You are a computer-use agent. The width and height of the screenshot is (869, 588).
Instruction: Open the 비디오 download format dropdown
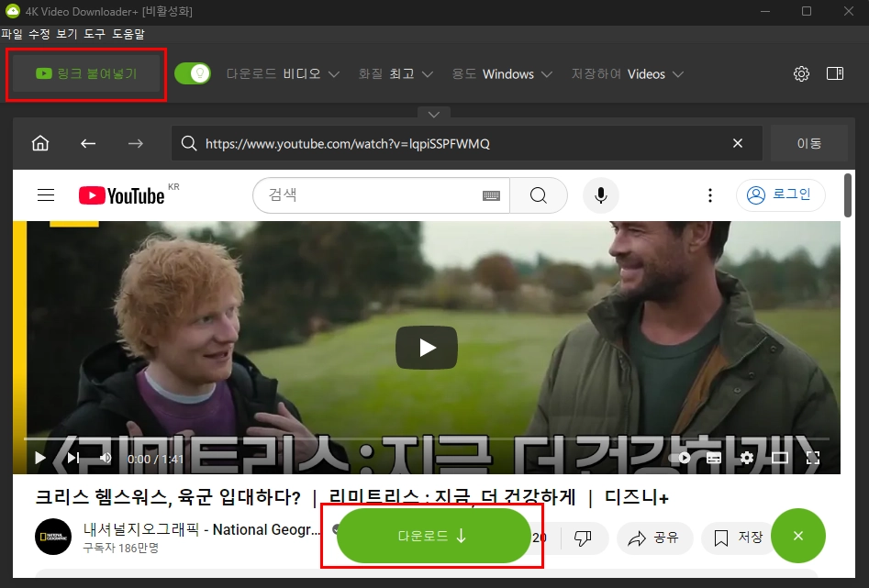tap(311, 73)
